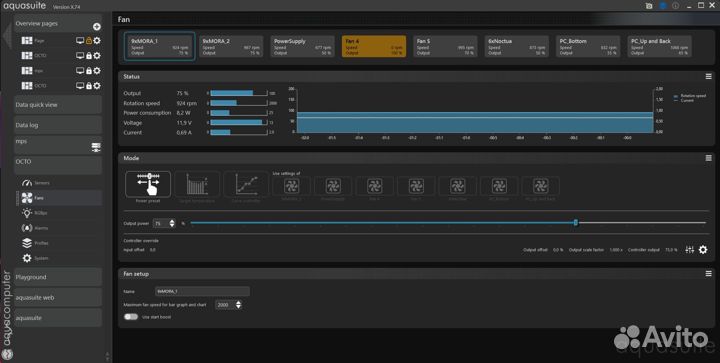Screen dimensions: 720x363
Task: Open the Fan setup panel hamburger menu
Action: pos(709,274)
